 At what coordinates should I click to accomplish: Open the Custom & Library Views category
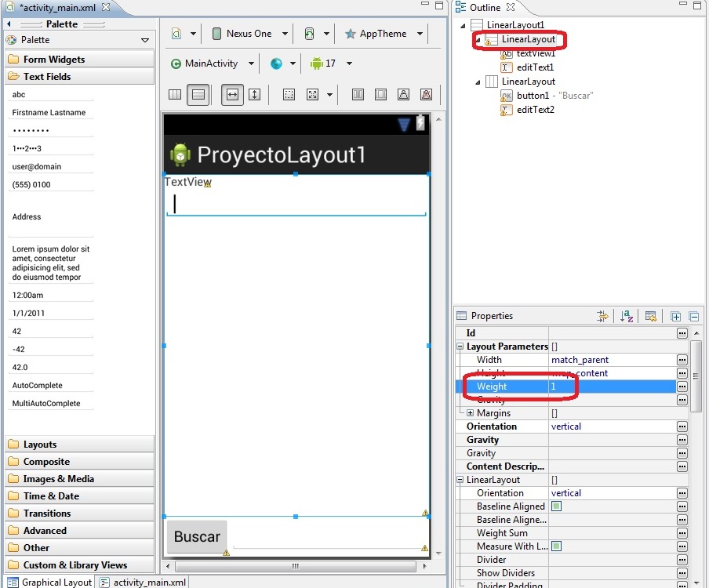tap(79, 565)
